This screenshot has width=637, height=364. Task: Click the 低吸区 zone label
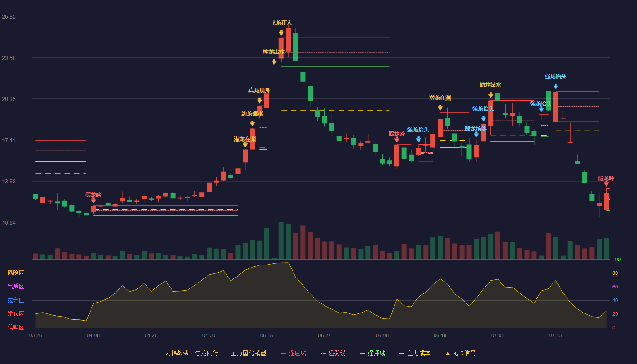point(15,327)
